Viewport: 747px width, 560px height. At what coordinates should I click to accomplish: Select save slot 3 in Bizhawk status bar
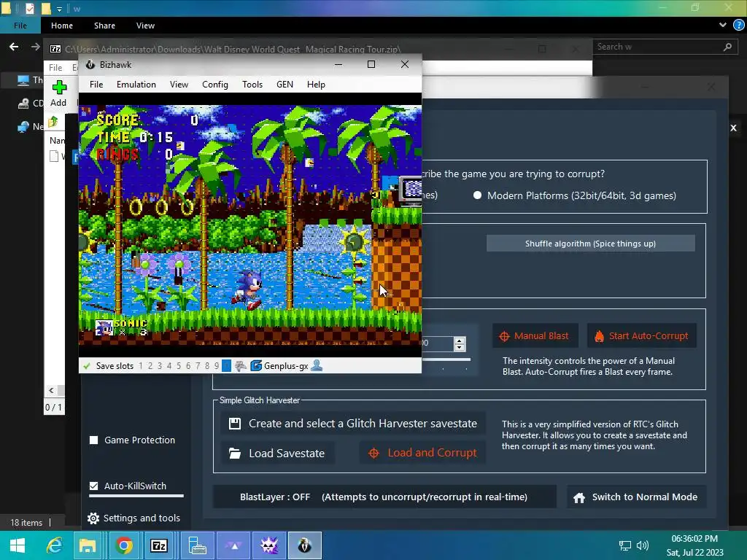pos(160,366)
